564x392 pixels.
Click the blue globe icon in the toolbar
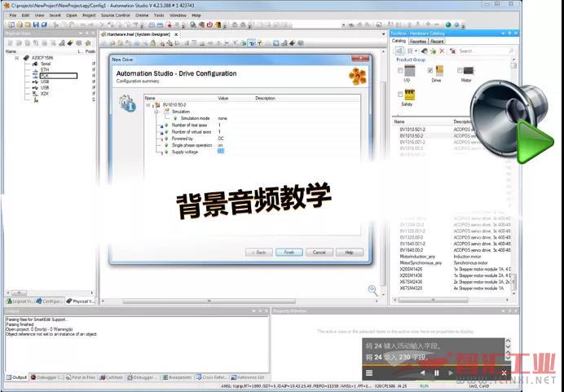[456, 24]
